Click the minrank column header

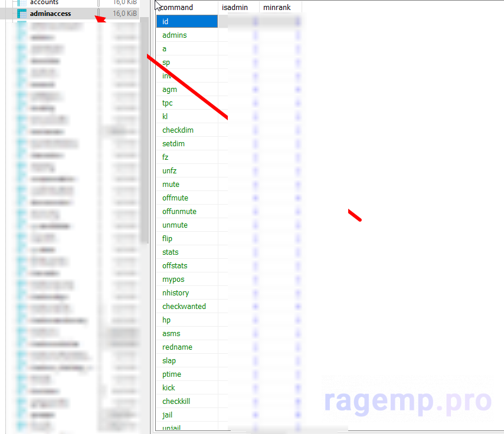276,7
